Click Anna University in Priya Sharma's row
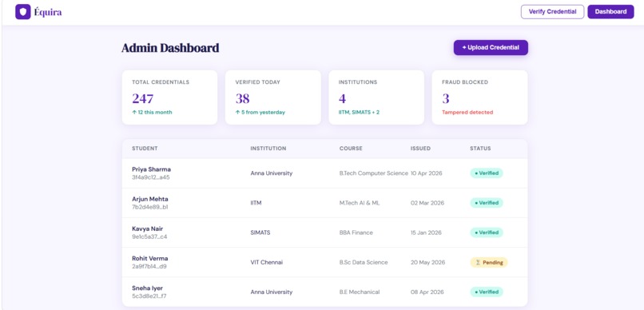Screen dimensions: 644x310 272,173
